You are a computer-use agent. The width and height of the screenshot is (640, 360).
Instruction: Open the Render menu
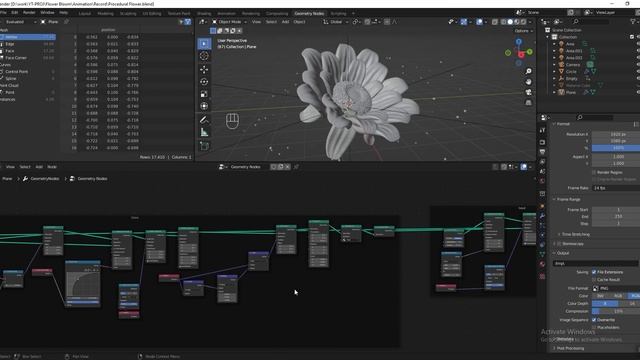tap(29, 13)
